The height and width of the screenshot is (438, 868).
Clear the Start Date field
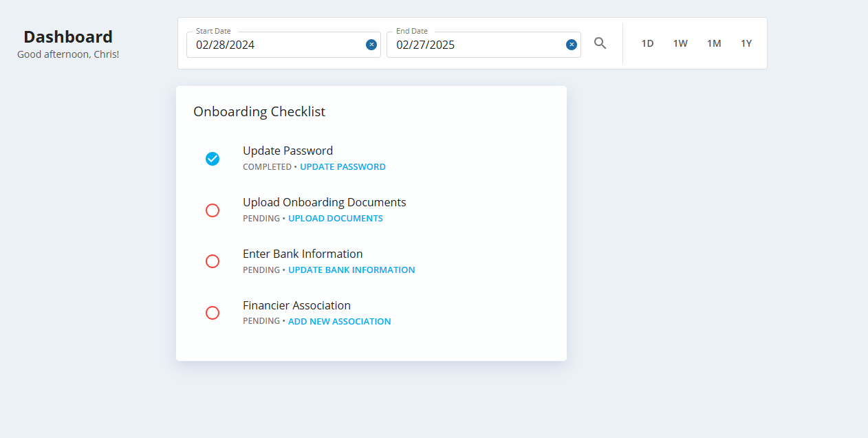pos(371,45)
